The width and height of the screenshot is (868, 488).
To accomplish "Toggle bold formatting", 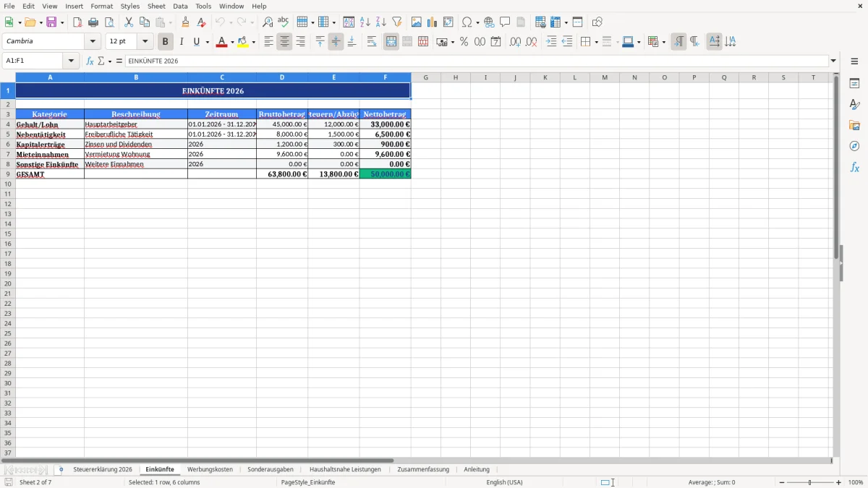I will [165, 41].
